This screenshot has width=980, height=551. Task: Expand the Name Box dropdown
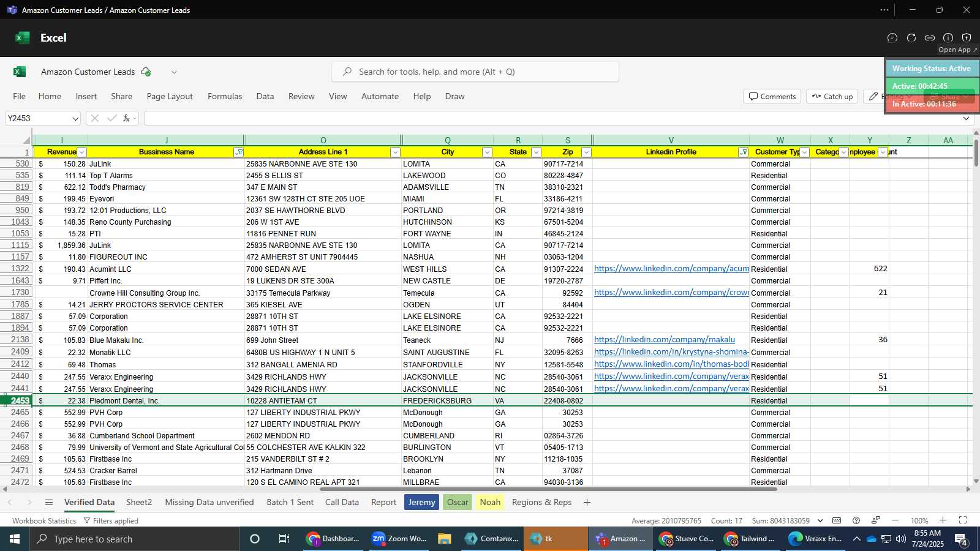pyautogui.click(x=75, y=119)
